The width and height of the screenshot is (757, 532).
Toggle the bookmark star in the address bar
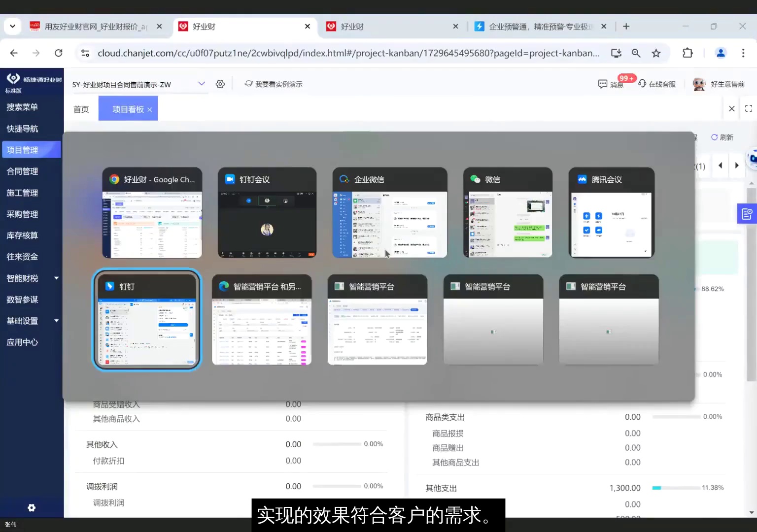pyautogui.click(x=656, y=53)
